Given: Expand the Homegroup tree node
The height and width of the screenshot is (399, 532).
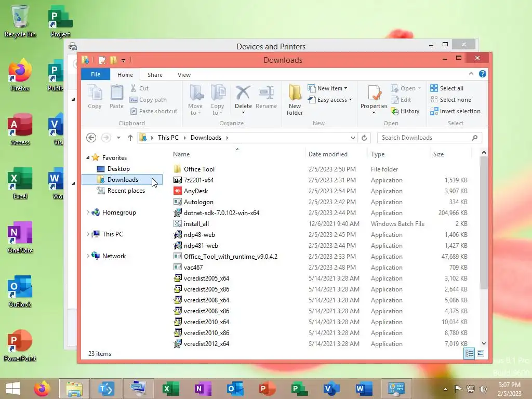Looking at the screenshot, I should pyautogui.click(x=88, y=212).
